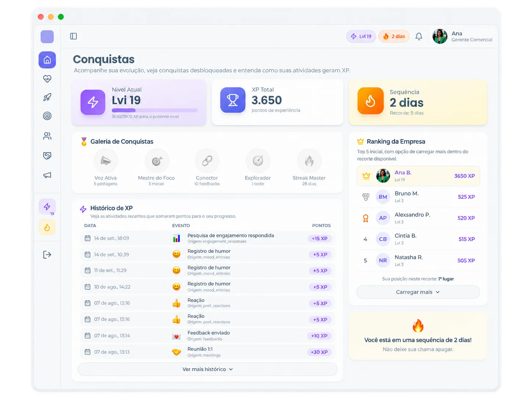Screen dimensions: 532x399
Task: Select the handshake icon in sidebar
Action: [47, 155]
